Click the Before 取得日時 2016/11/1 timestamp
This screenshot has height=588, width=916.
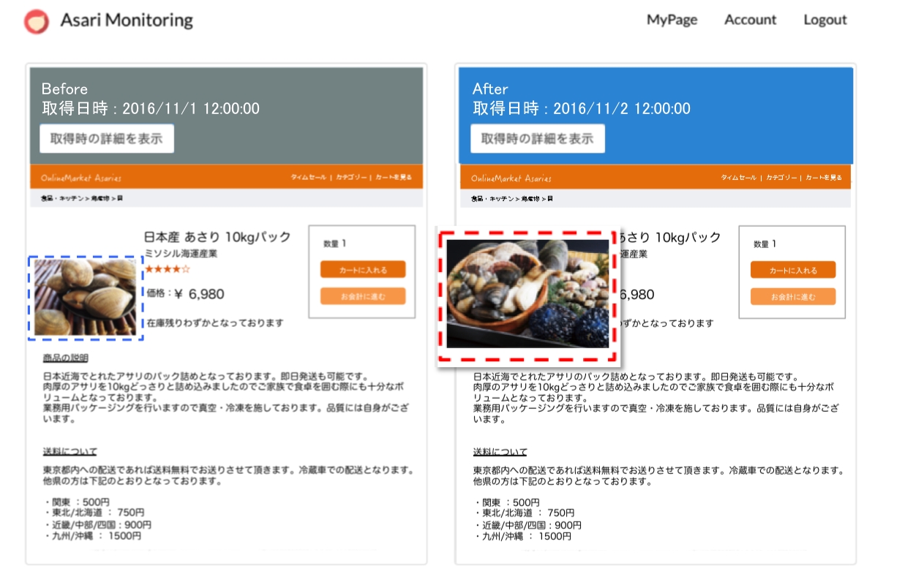[150, 109]
